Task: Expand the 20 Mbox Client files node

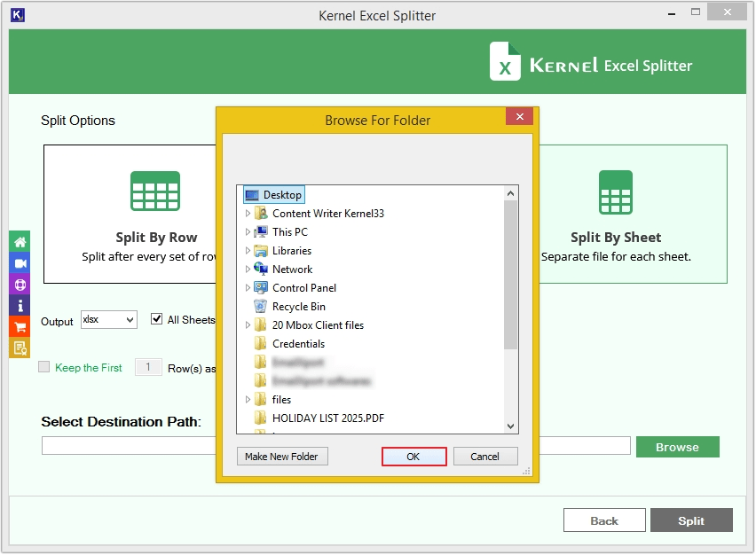Action: [248, 325]
